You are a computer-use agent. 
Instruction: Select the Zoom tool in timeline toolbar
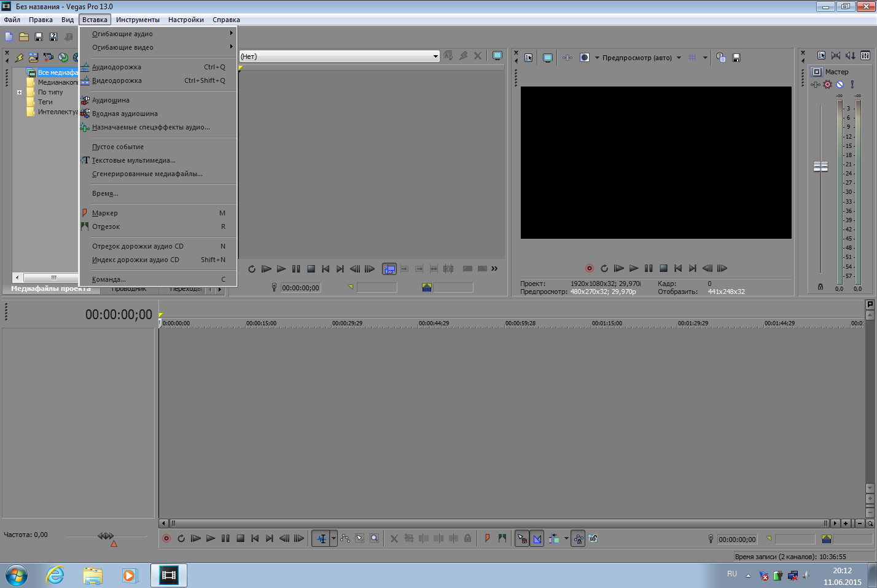click(x=374, y=538)
